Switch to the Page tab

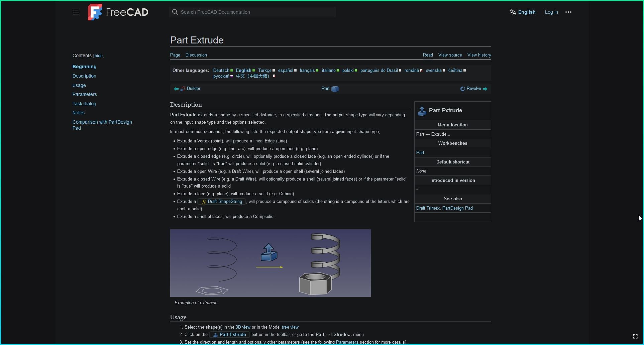click(175, 55)
